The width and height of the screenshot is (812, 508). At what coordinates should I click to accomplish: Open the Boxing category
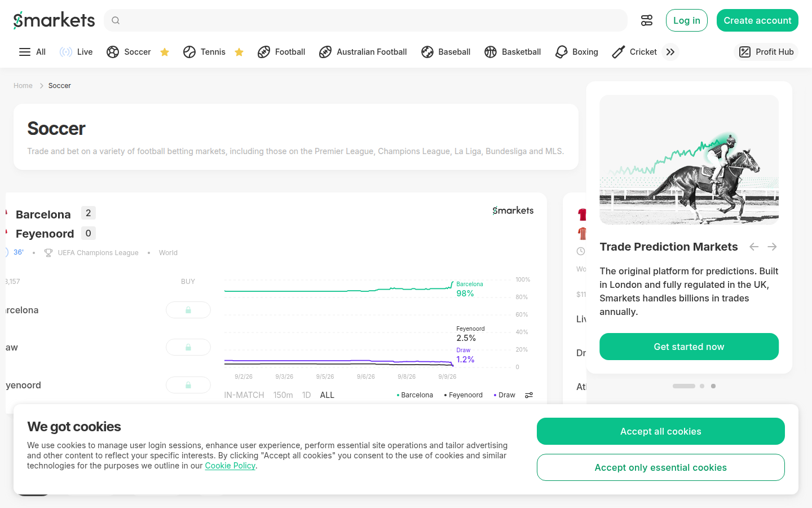point(576,52)
